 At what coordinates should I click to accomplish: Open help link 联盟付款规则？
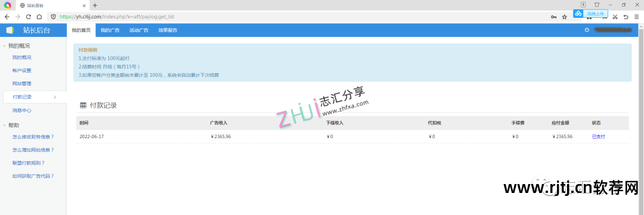tap(29, 163)
